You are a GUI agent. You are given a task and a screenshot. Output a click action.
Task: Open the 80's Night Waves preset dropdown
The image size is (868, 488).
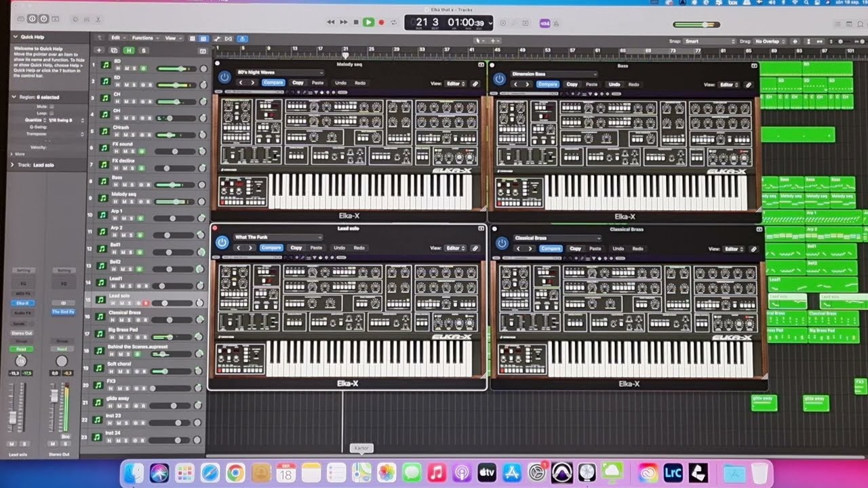279,73
